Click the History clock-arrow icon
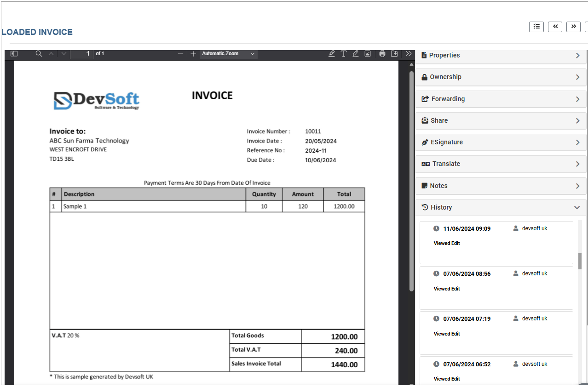Screen dimensions: 588x387 tap(425, 207)
